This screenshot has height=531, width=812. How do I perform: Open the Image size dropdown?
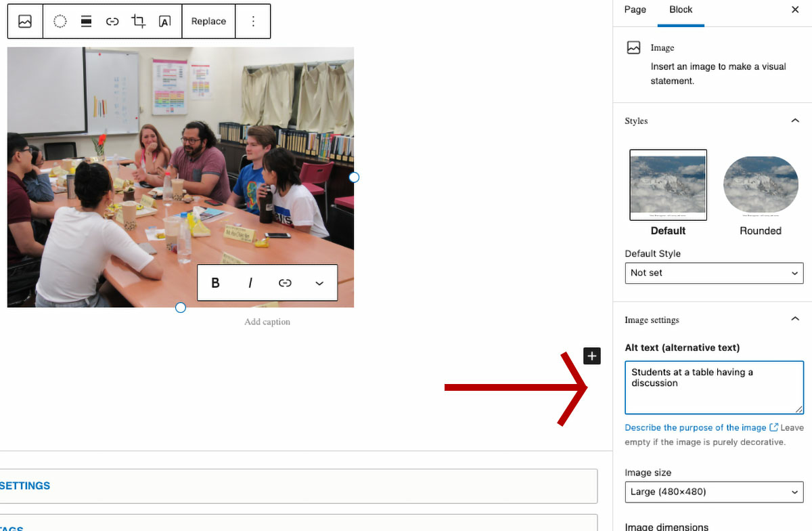point(714,492)
